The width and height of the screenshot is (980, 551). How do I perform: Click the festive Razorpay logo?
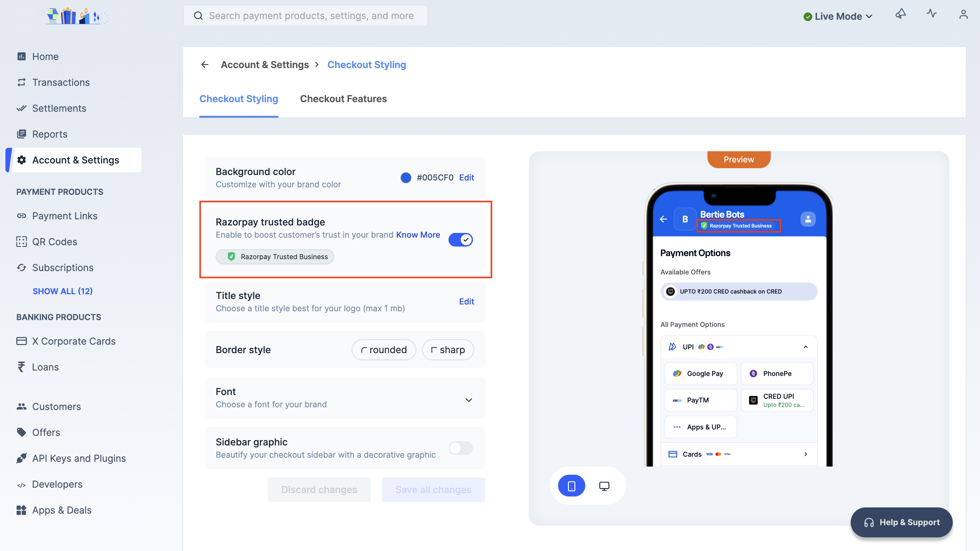pos(73,16)
